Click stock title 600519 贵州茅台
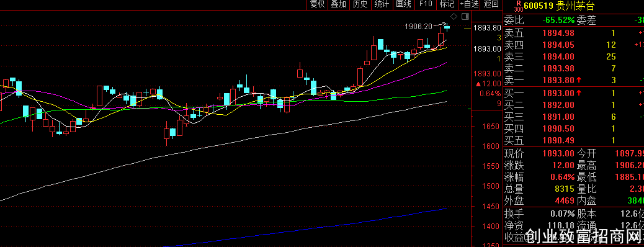 [x=559, y=6]
